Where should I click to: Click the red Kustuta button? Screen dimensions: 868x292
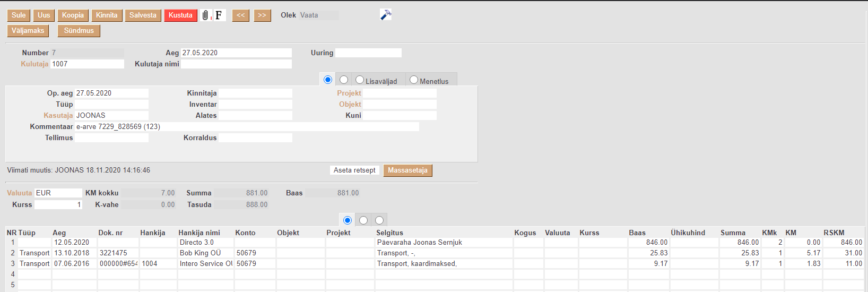(180, 15)
